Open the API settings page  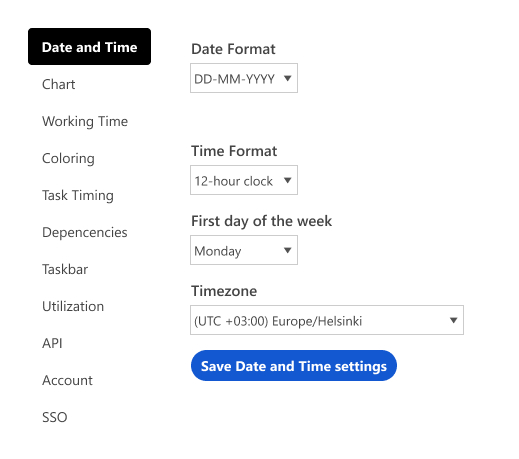point(52,343)
